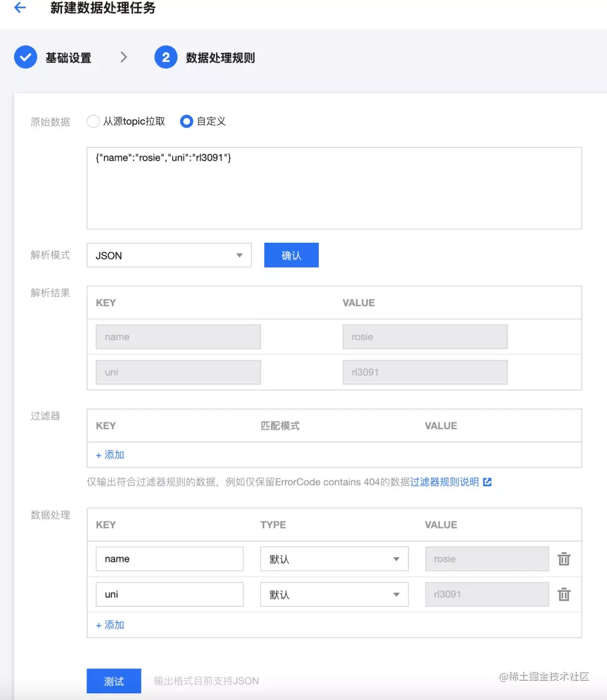The image size is (607, 700).
Task: Click the checked icon beside 基础设置
Action: (25, 57)
